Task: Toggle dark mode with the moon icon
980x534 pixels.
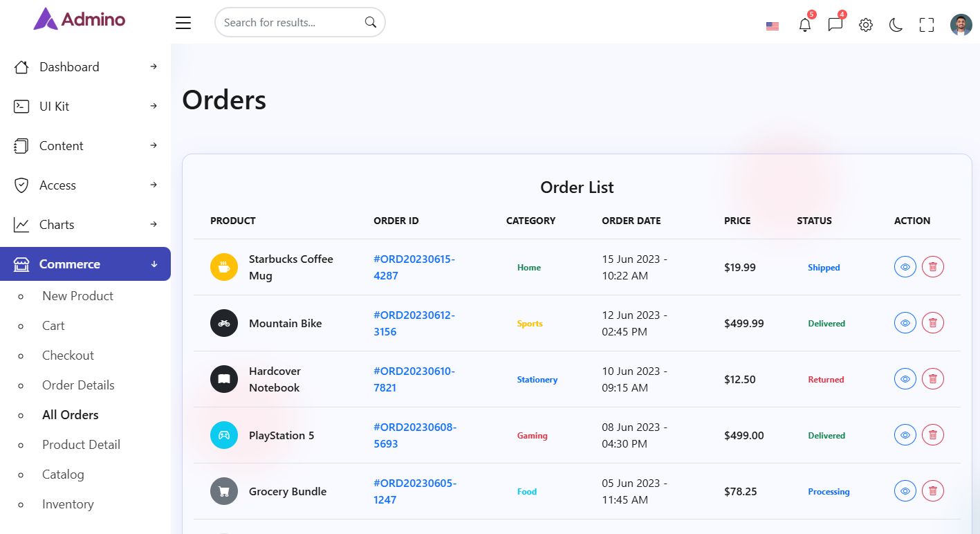Action: coord(896,26)
